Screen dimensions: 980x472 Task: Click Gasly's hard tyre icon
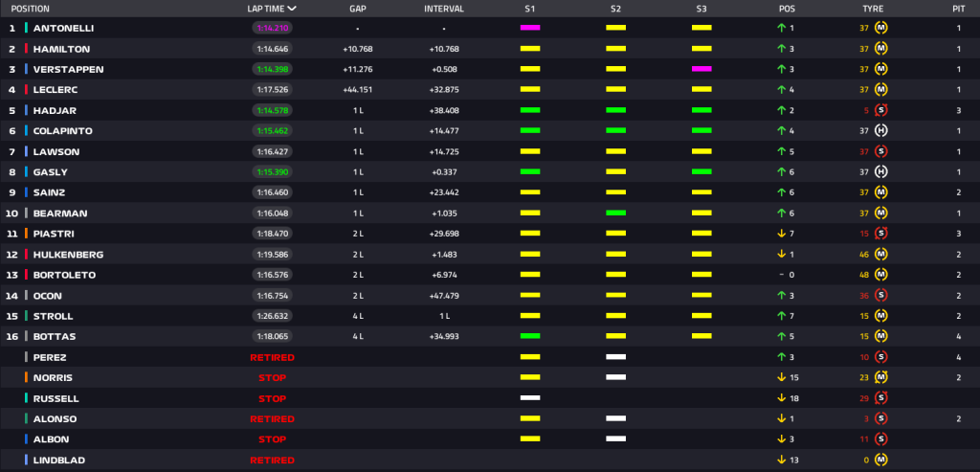point(881,172)
